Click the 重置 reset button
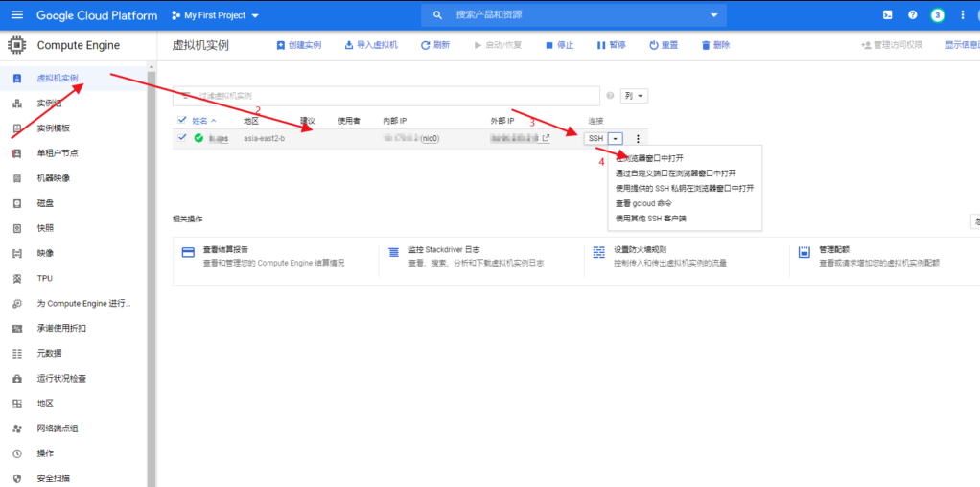This screenshot has width=980, height=487. click(x=664, y=45)
